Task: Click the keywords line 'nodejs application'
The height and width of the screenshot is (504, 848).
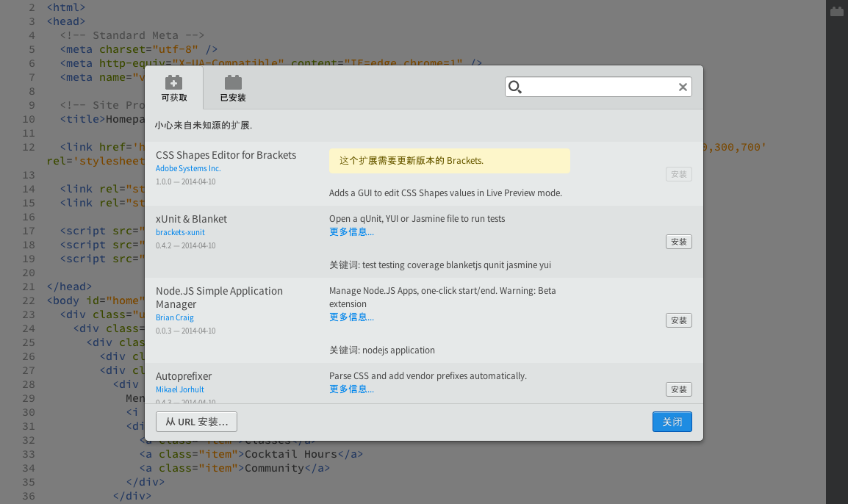Action: 382,350
